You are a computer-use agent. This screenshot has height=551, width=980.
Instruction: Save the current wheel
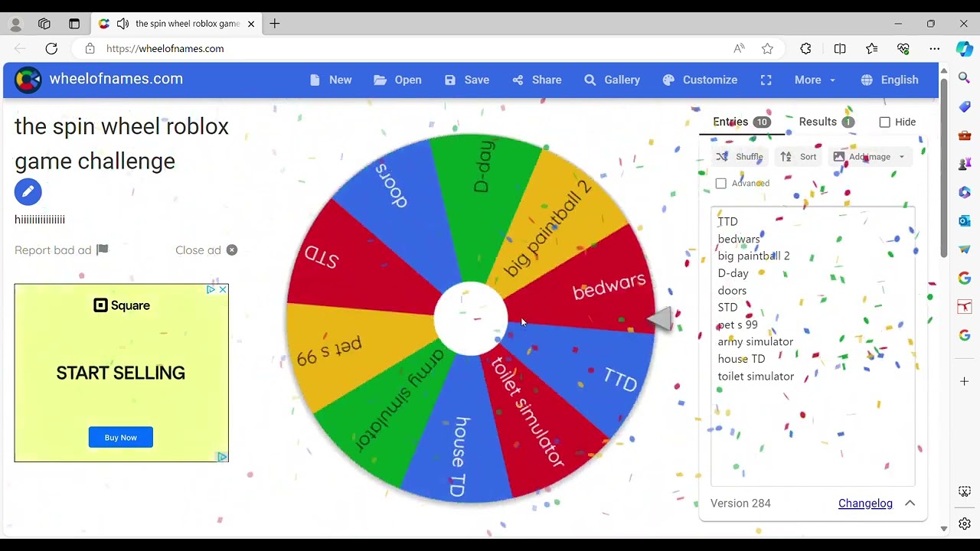[x=467, y=80]
